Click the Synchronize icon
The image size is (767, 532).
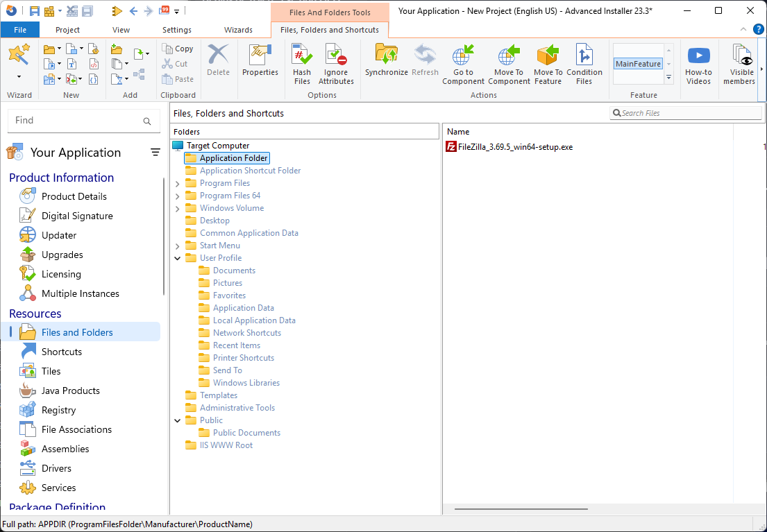click(386, 62)
